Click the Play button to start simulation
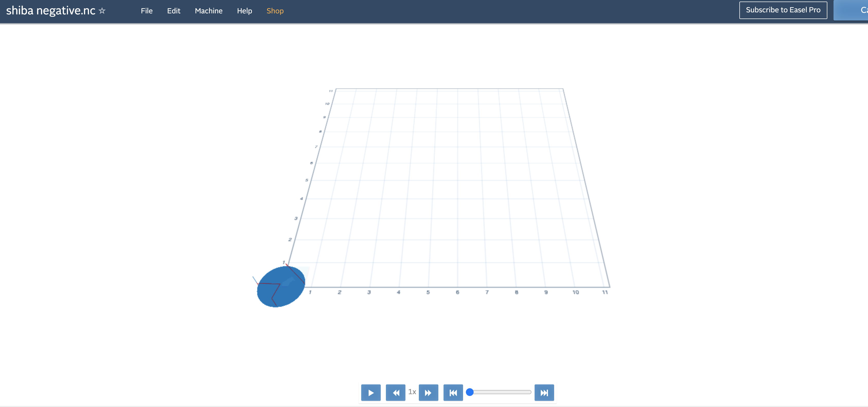 point(370,393)
